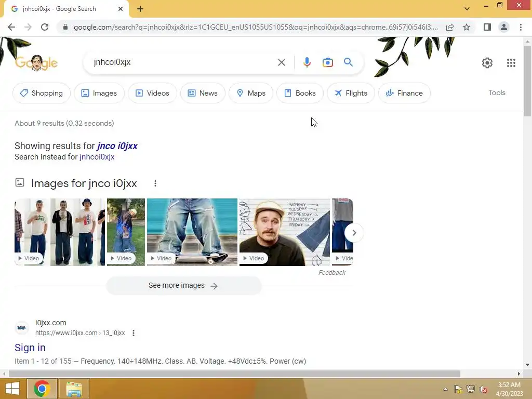The height and width of the screenshot is (399, 532).
Task: Clear the search query with X
Action: click(281, 62)
